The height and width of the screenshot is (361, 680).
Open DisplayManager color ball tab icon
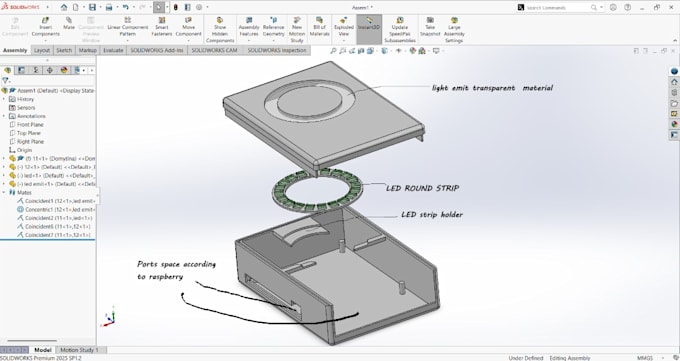click(x=64, y=70)
